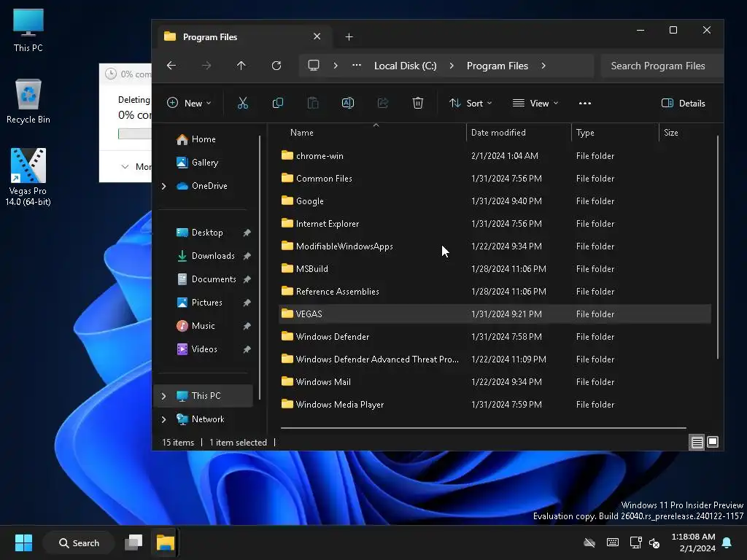
Task: Unpin Desktop from Quick access
Action: pyautogui.click(x=247, y=233)
